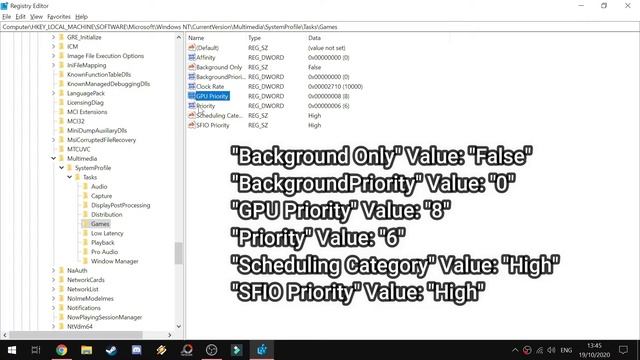Open the Edit menu
The height and width of the screenshot is (360, 640).
pos(20,17)
